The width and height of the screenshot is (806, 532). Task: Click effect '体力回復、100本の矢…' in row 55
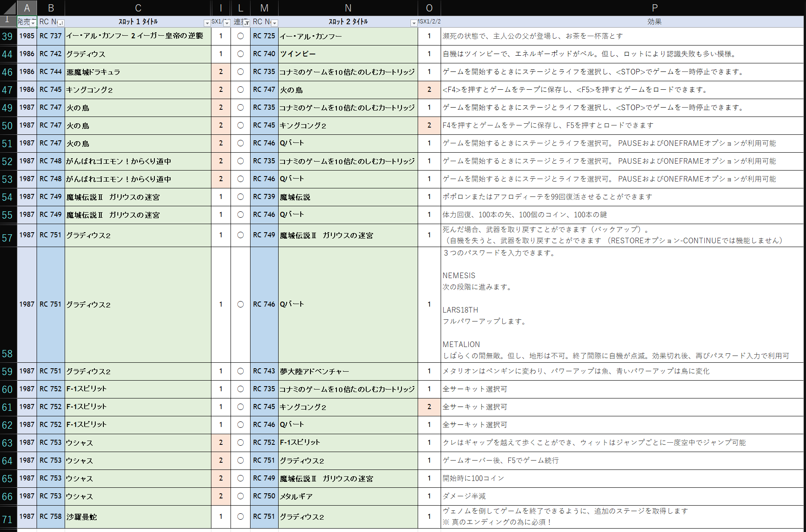pos(622,215)
